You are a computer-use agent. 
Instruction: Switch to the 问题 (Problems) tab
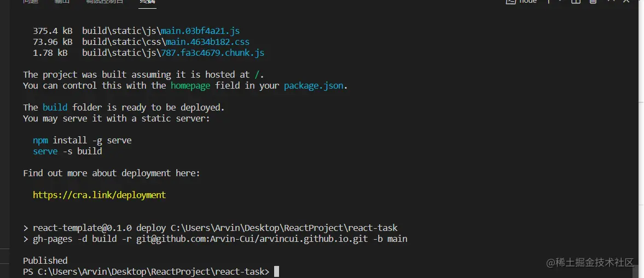tap(31, 2)
